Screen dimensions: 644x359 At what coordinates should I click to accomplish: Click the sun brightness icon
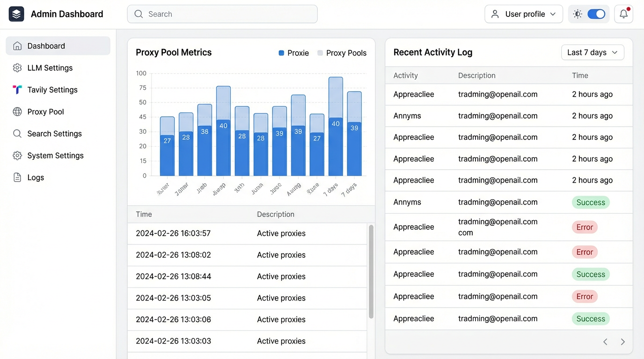point(578,14)
